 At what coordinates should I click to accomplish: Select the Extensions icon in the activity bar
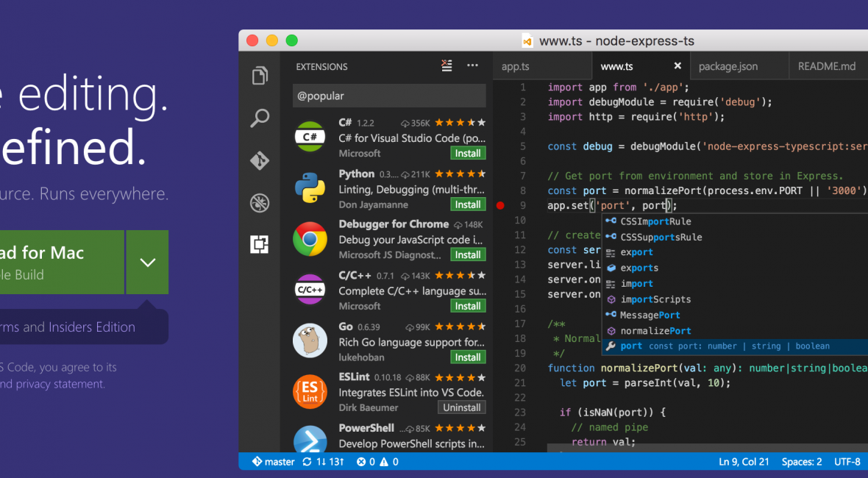tap(259, 246)
